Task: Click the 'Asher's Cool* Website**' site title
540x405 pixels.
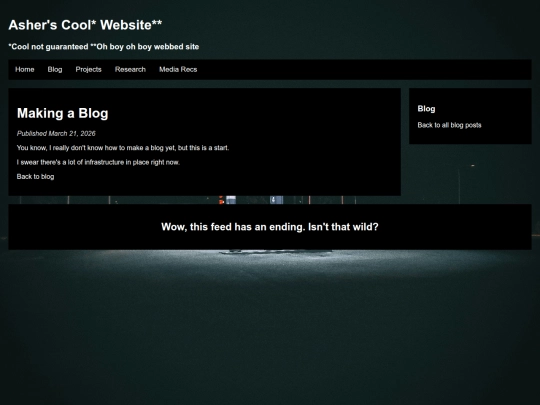Action: coord(85,25)
